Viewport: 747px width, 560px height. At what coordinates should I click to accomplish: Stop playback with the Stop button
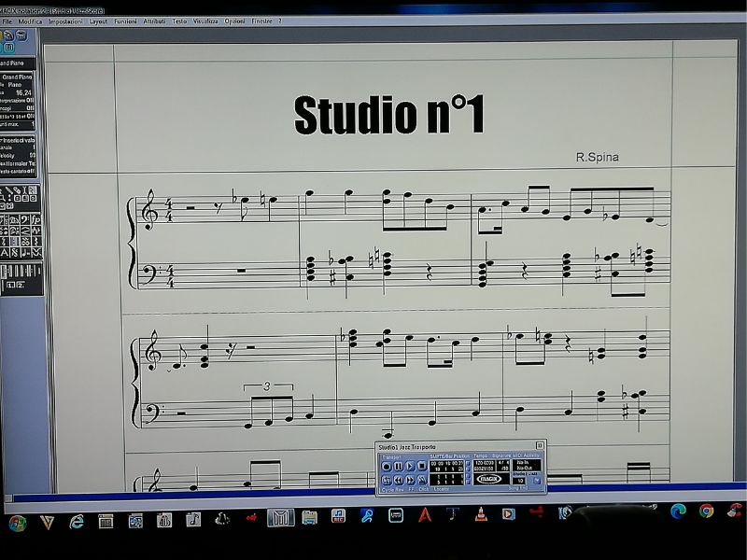422,466
